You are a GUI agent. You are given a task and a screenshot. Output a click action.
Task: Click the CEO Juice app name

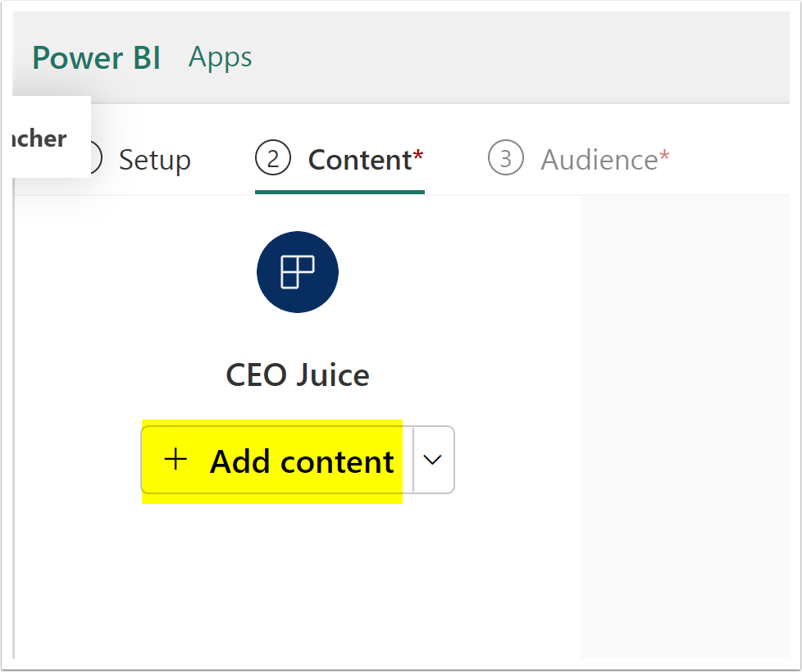pos(298,375)
